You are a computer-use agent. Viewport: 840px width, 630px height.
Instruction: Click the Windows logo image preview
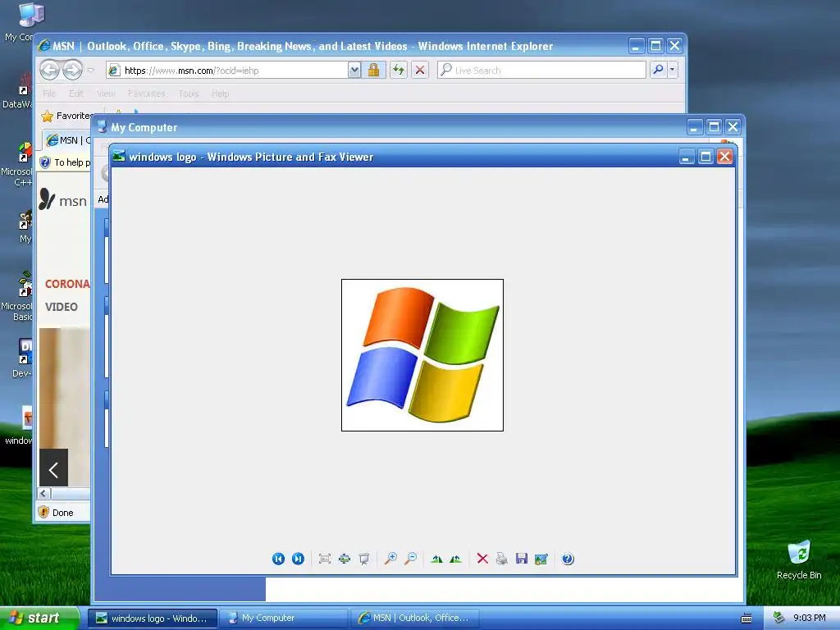pyautogui.click(x=422, y=354)
